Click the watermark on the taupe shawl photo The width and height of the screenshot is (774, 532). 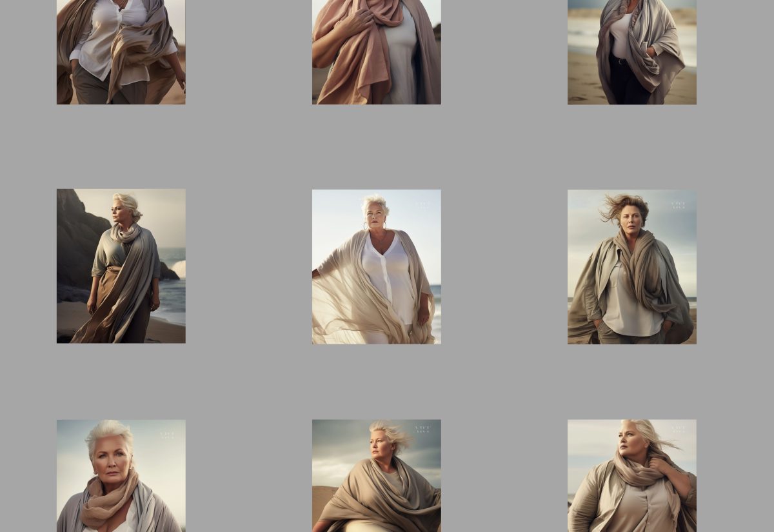point(423,429)
